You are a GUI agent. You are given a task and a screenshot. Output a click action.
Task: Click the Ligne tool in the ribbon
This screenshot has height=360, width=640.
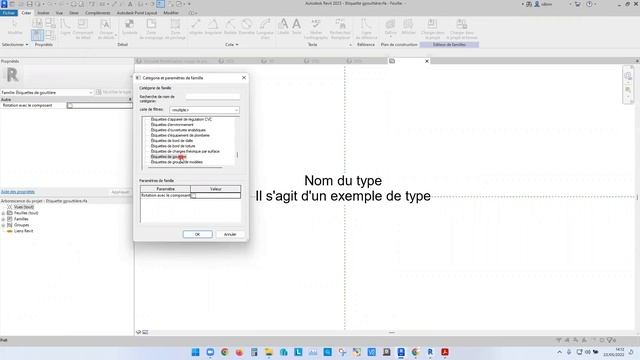point(65,28)
